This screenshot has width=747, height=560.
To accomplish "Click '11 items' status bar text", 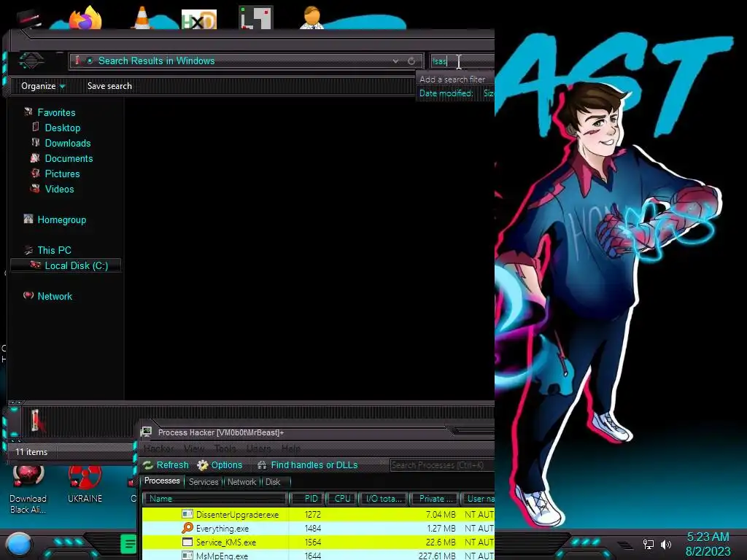I will (31, 452).
